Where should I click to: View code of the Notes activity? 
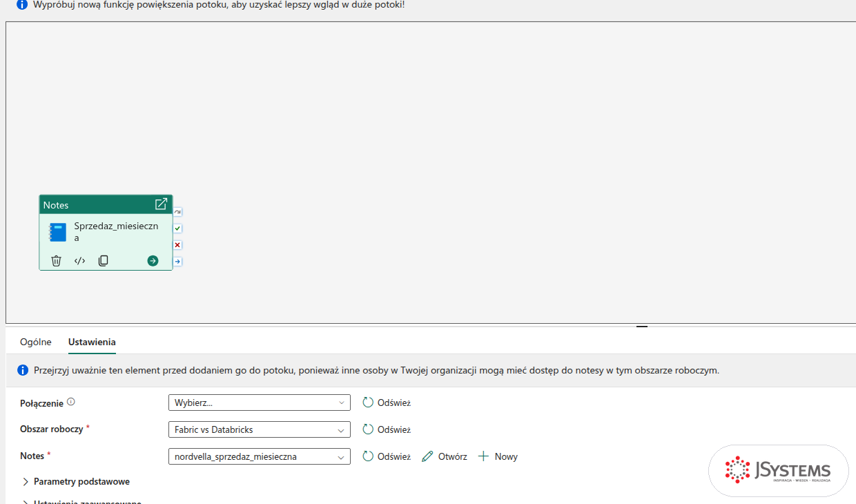[x=80, y=261]
